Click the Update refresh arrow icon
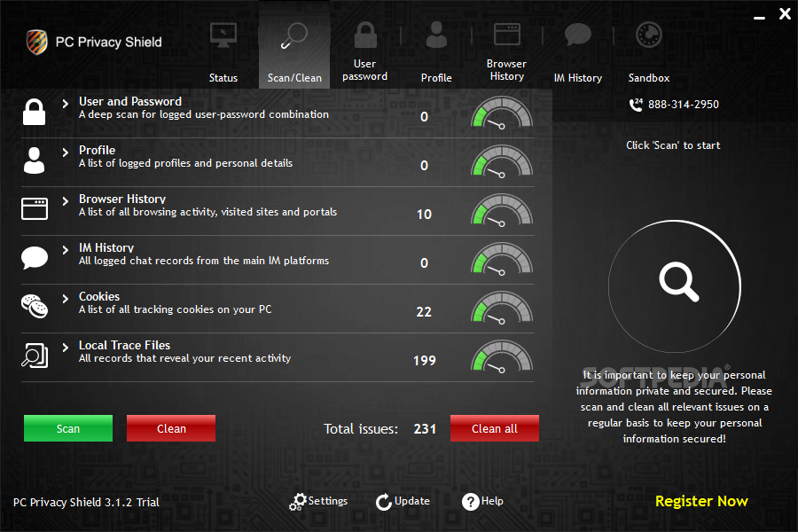 coord(384,502)
